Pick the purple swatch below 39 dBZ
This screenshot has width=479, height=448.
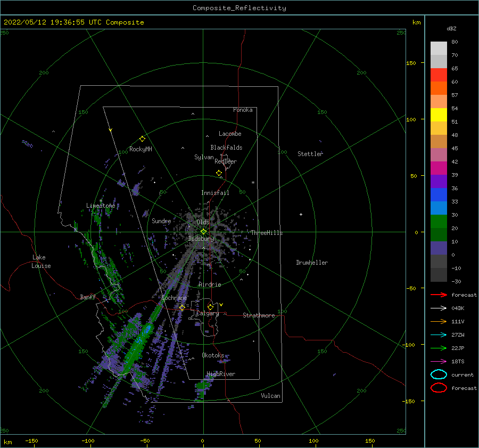439,181
